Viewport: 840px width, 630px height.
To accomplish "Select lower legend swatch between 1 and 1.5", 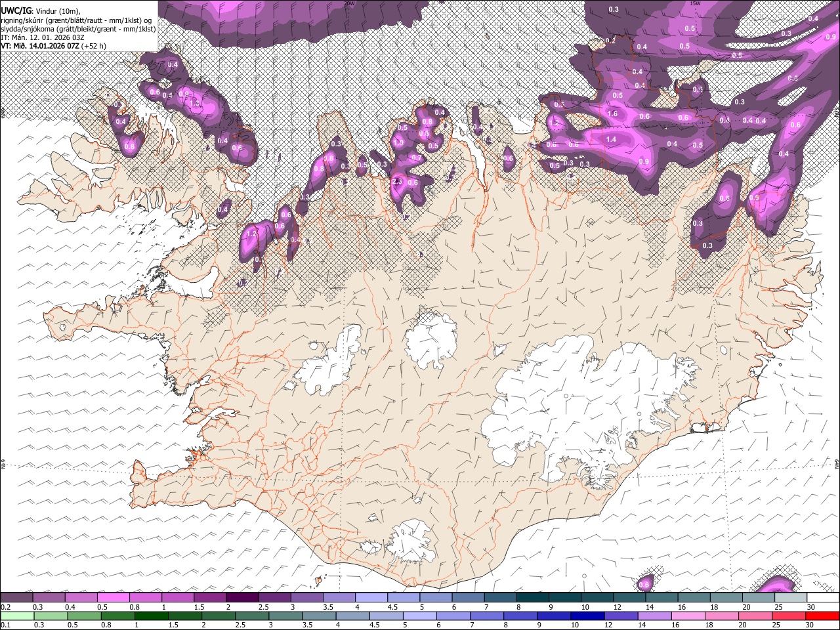I will point(152,616).
